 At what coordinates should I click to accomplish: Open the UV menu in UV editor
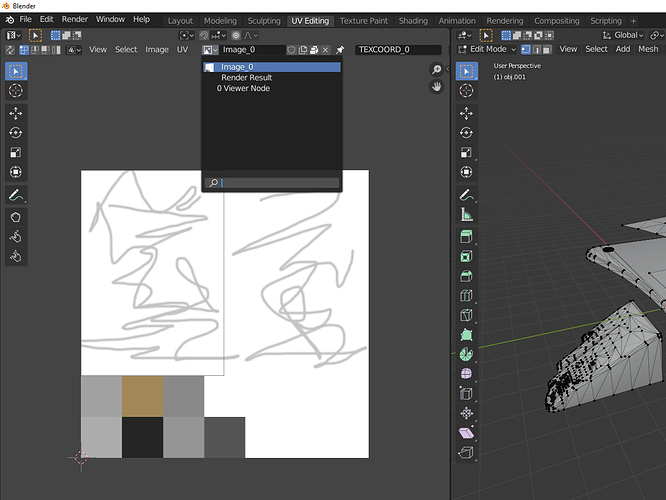point(182,50)
